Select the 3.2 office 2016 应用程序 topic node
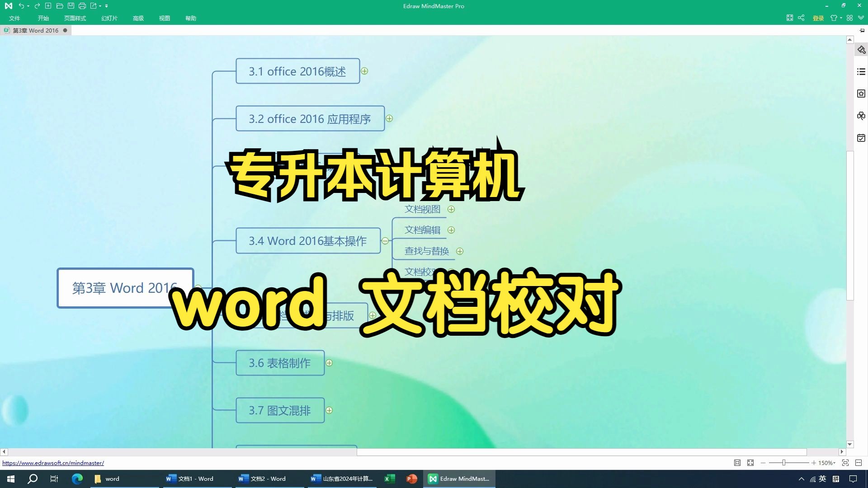 click(x=310, y=118)
